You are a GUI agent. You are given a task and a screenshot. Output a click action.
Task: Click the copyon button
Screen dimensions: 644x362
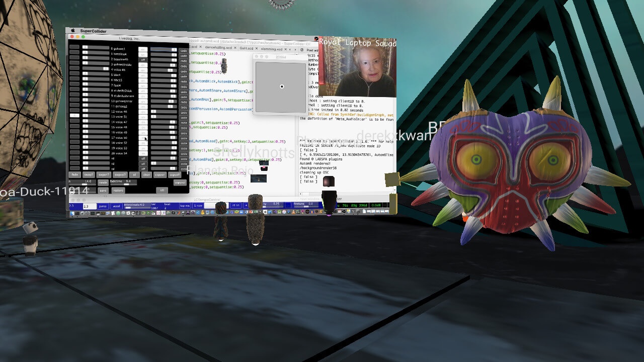[160, 174]
